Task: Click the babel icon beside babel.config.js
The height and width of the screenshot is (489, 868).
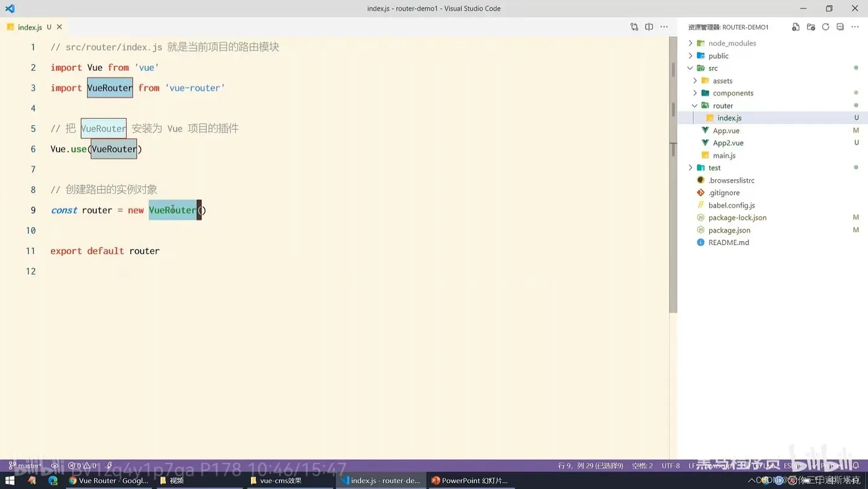Action: (x=701, y=205)
